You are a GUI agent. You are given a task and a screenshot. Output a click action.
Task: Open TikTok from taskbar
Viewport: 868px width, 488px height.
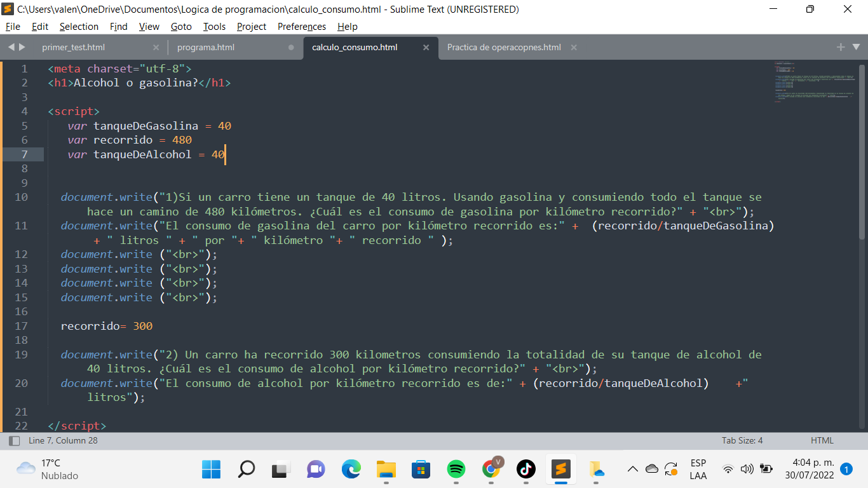pos(526,470)
